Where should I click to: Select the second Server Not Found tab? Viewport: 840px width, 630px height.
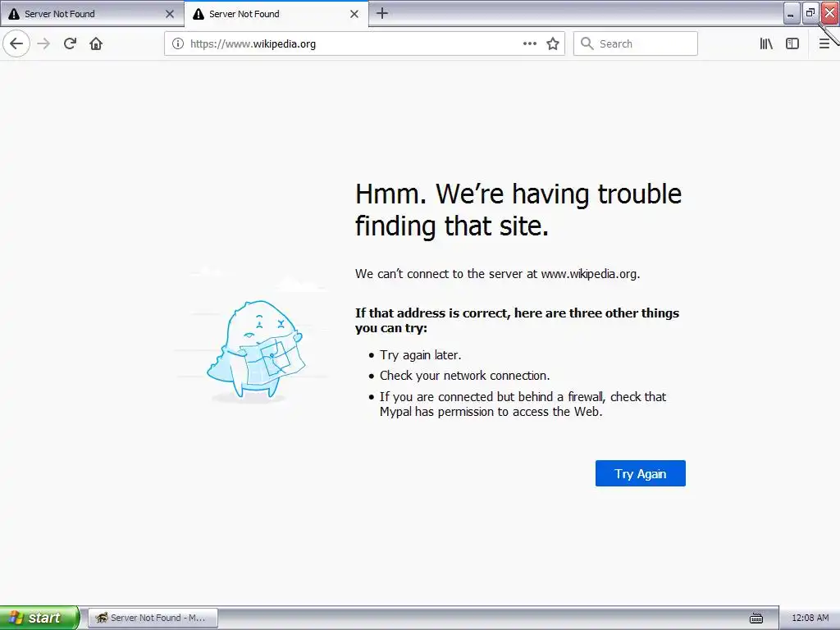[x=276, y=14]
